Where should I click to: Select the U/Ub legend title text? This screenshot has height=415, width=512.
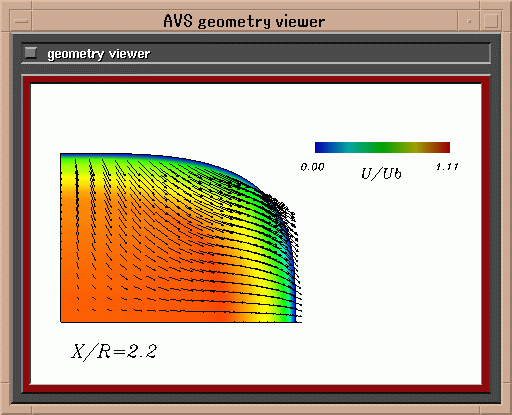click(x=381, y=174)
